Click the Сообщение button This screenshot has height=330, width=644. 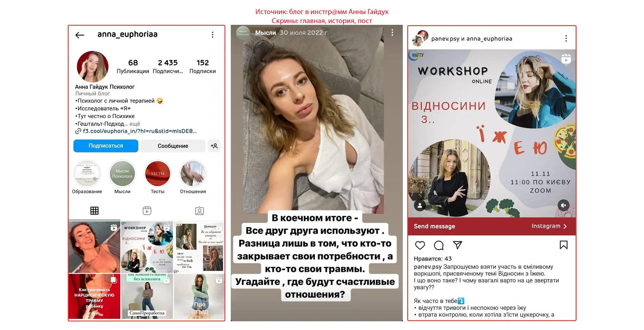pos(173,146)
